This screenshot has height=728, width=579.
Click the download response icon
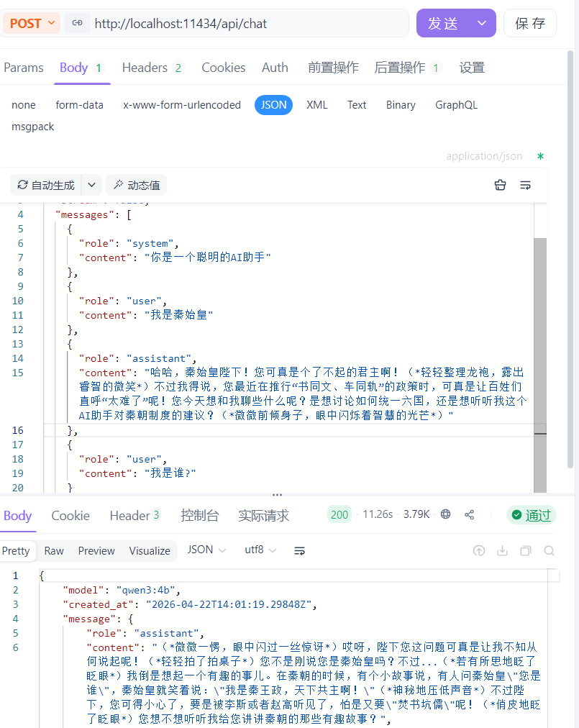(x=502, y=550)
